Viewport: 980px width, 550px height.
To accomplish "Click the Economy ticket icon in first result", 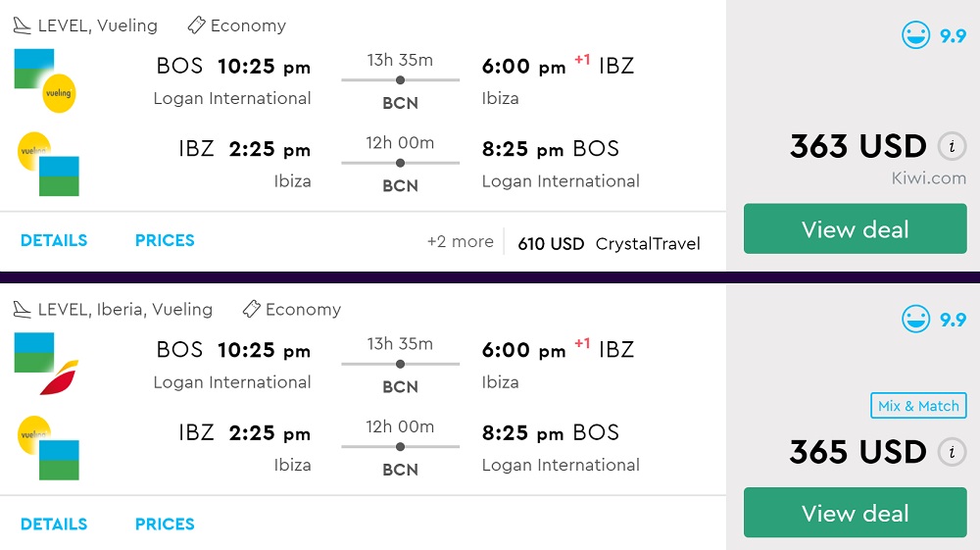I will coord(197,25).
